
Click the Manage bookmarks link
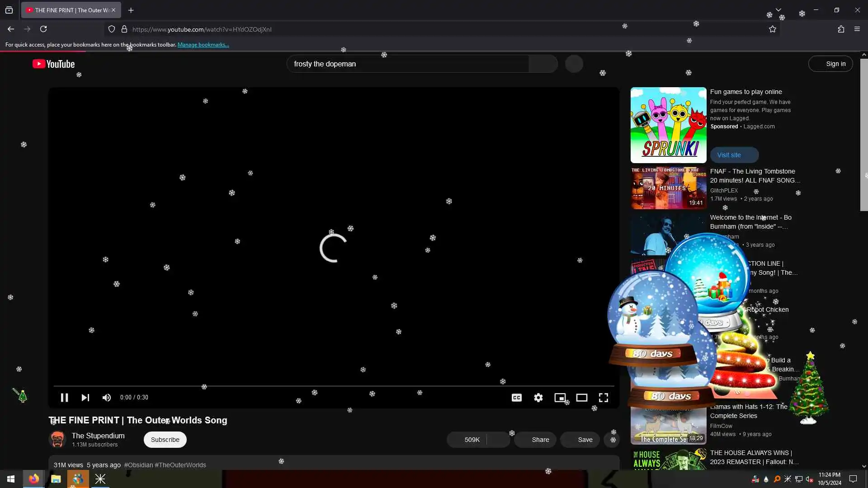point(203,45)
